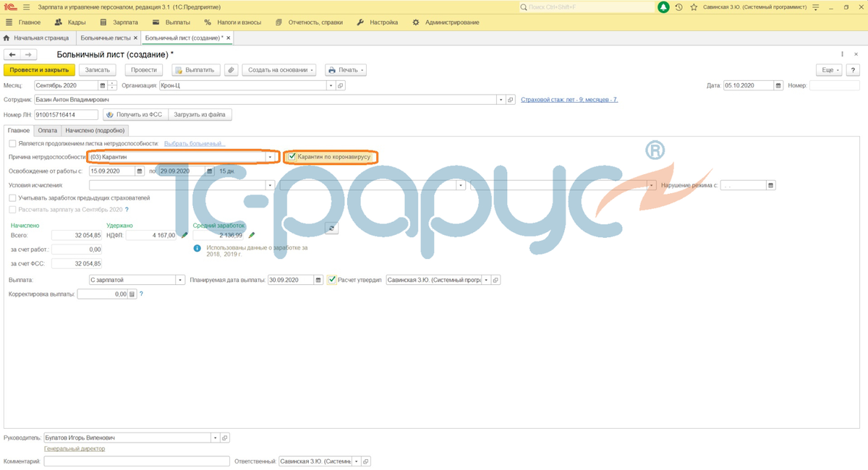The image size is (868, 470).
Task: Open Печать dropdown menu
Action: 346,70
